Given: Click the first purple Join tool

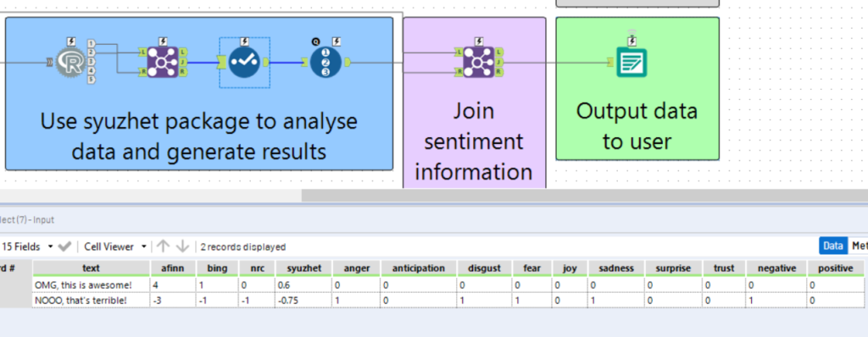Looking at the screenshot, I should click(162, 63).
